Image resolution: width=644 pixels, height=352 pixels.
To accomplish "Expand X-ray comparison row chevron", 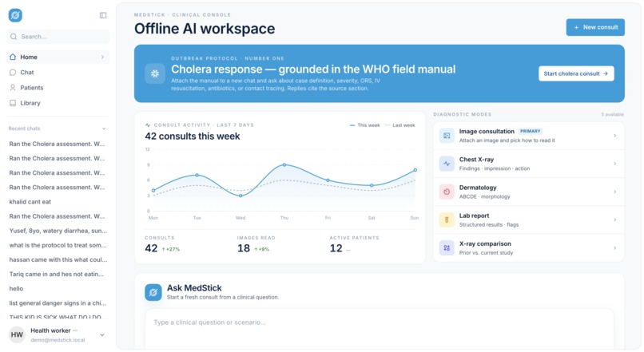I will [615, 247].
